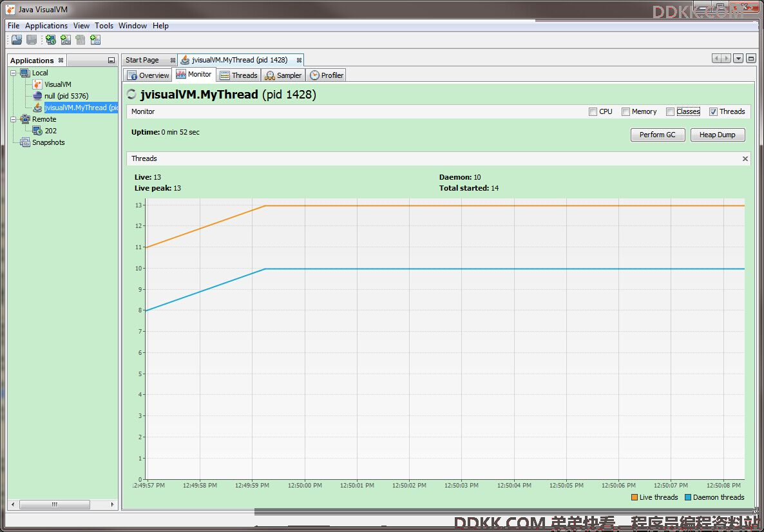Image resolution: width=764 pixels, height=532 pixels.
Task: Collapse the Remote tree node
Action: [x=14, y=119]
